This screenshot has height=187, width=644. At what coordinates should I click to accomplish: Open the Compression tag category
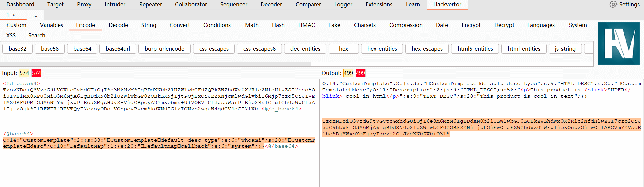[406, 25]
